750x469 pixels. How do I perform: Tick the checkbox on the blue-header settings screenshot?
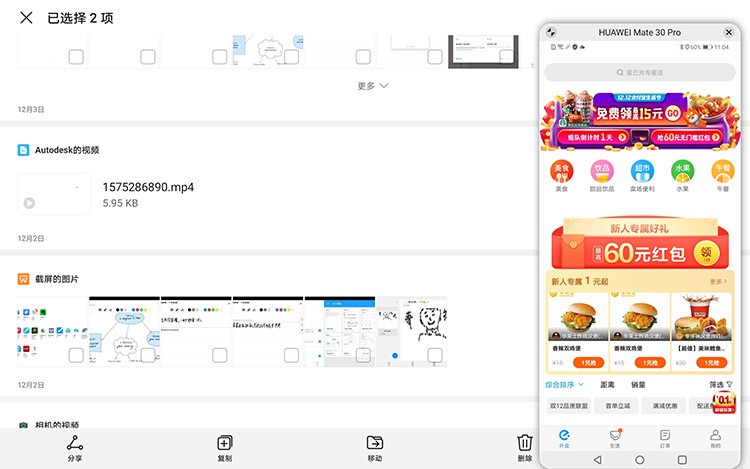point(363,355)
